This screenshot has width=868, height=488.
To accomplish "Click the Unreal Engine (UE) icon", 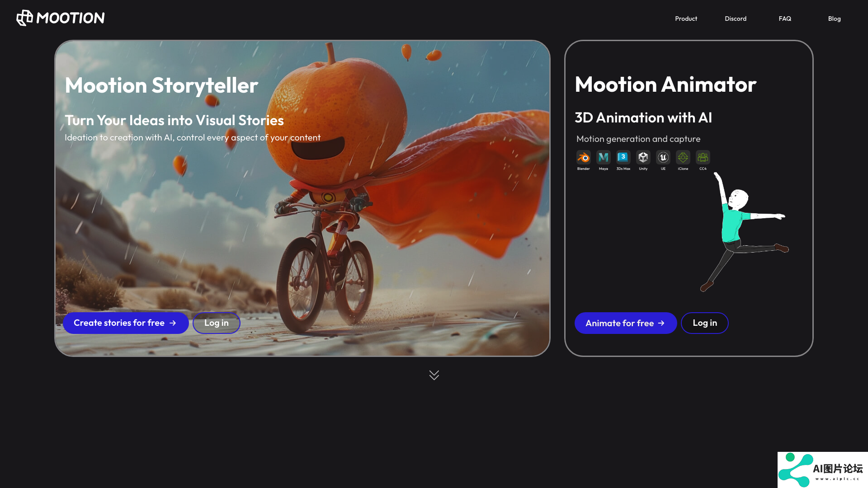I will [663, 157].
